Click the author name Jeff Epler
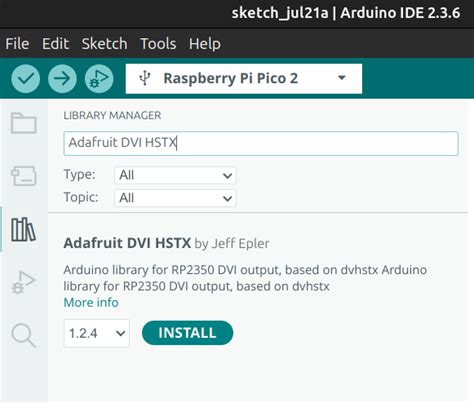474x403 pixels. point(240,243)
